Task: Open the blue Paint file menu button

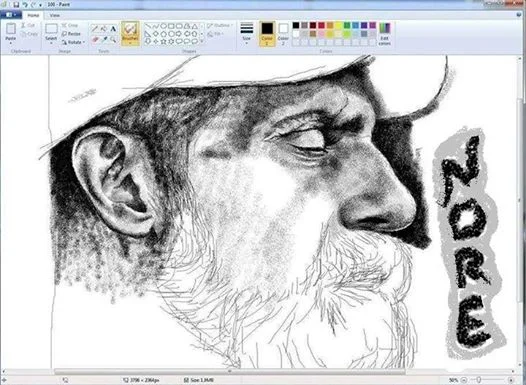Action: coord(11,15)
